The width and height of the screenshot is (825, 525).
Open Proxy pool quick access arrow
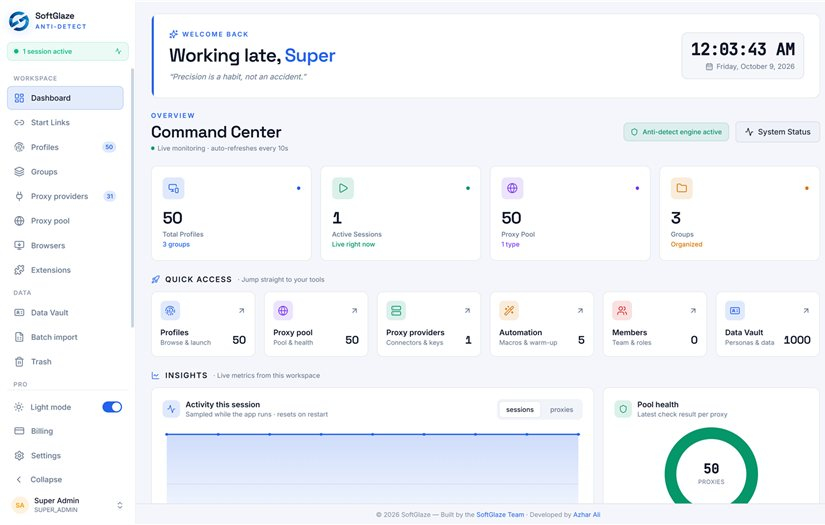[x=355, y=311]
